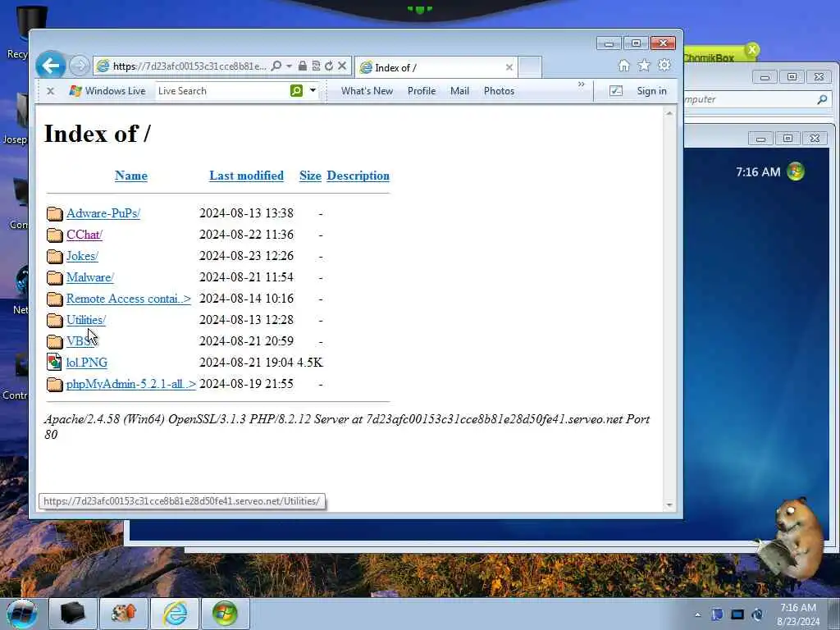Click the browser forward arrow button
Screen dimensions: 840x630
[x=80, y=66]
